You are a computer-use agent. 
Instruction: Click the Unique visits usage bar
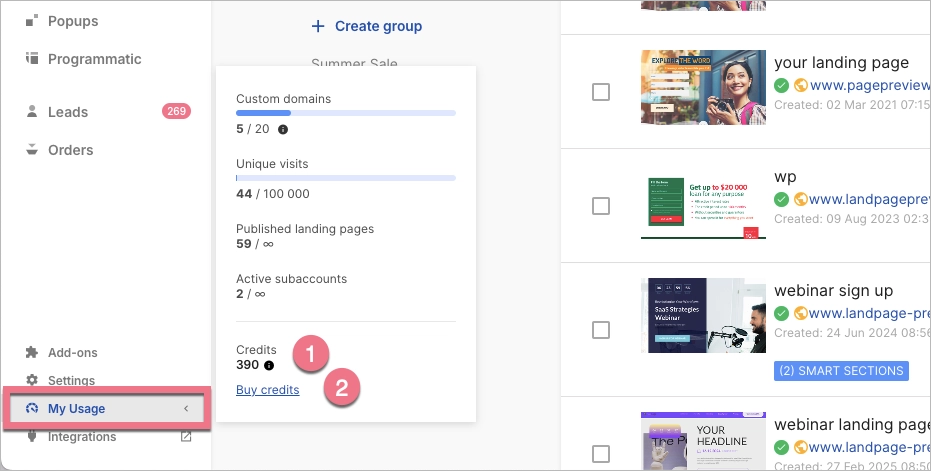click(346, 178)
